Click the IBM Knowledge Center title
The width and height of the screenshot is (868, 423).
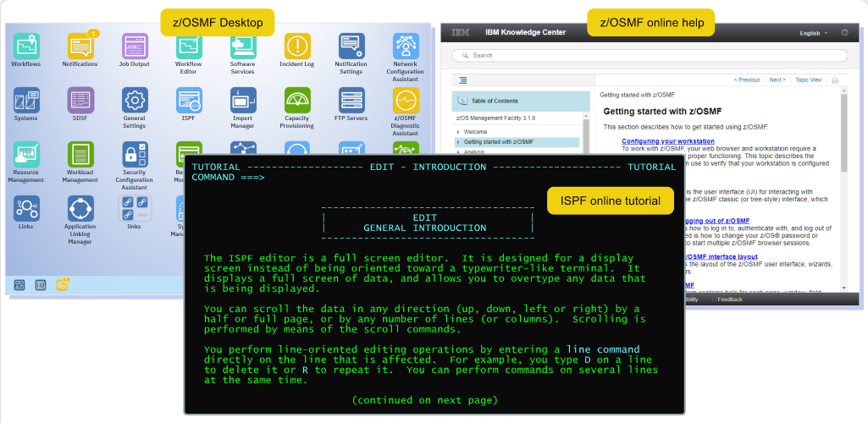click(x=525, y=33)
